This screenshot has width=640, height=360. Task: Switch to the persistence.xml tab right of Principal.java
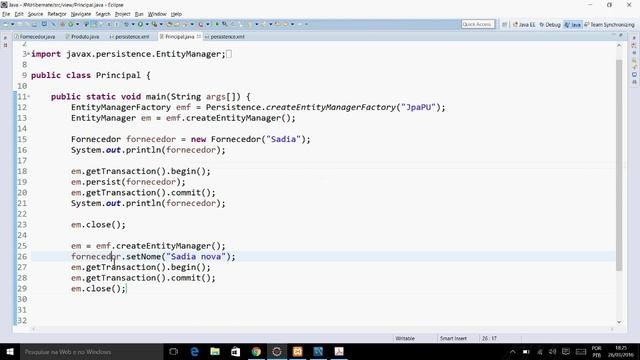(224, 37)
